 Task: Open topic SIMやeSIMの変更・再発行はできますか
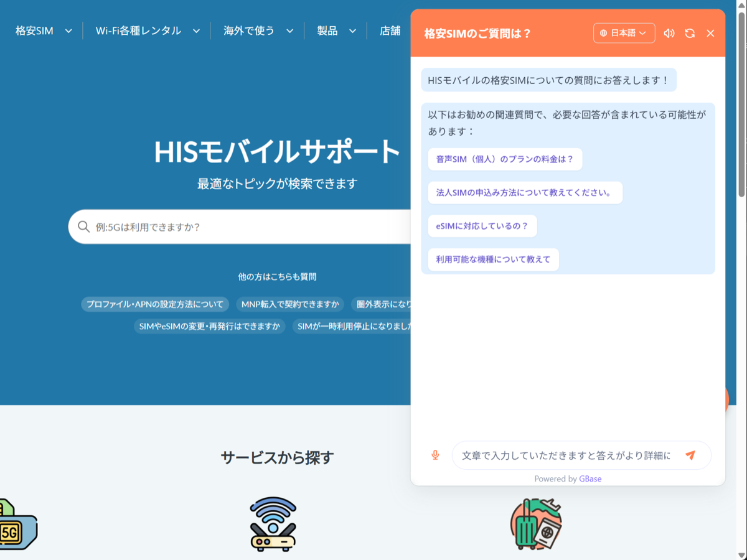[209, 326]
